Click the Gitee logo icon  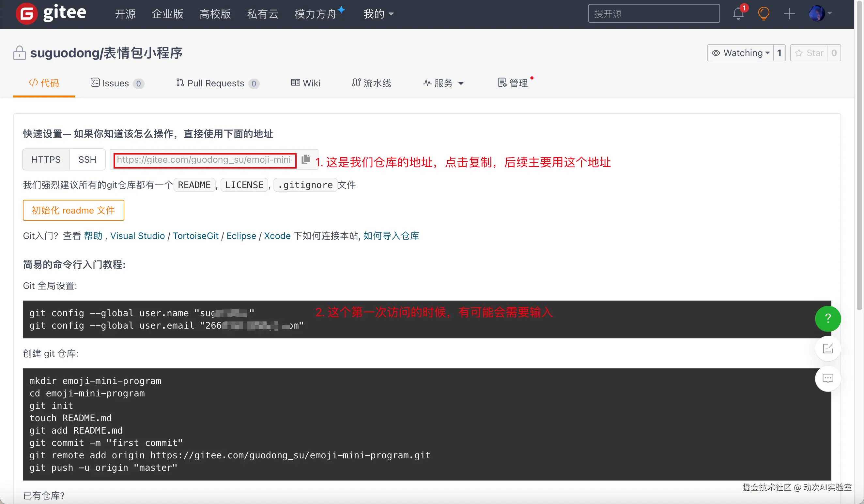coord(26,14)
